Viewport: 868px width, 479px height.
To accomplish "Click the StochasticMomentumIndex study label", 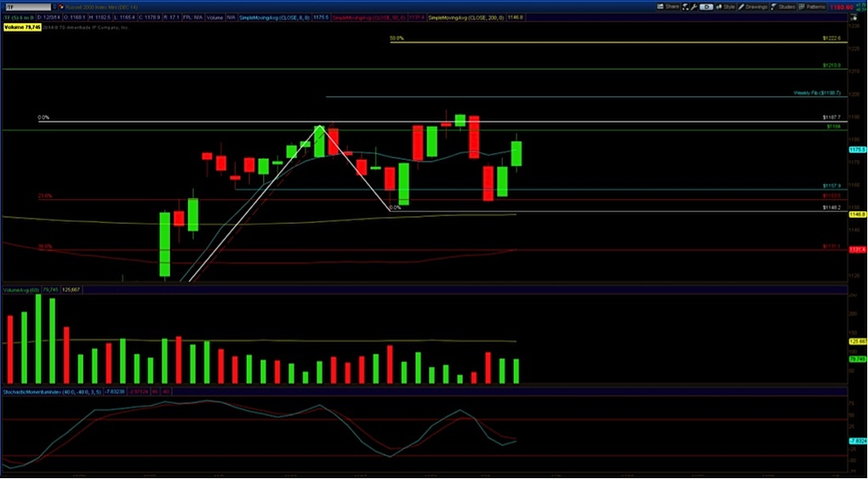I will 53,391.
